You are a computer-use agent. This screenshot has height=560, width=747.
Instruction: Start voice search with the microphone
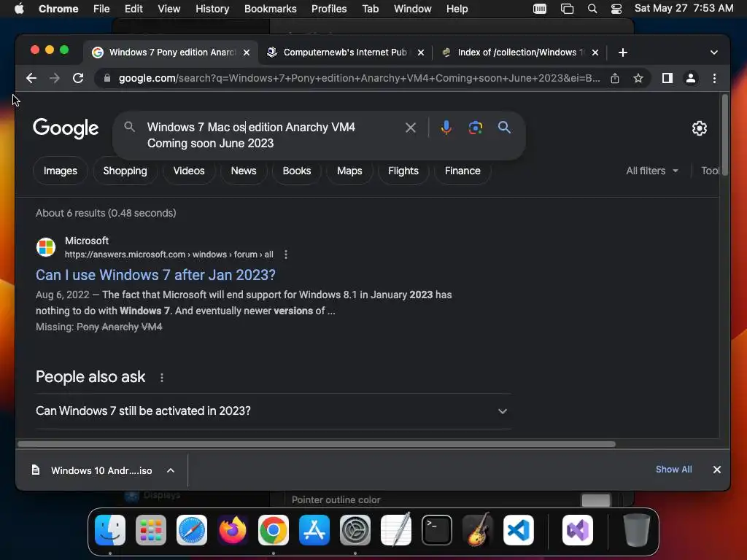click(x=446, y=128)
